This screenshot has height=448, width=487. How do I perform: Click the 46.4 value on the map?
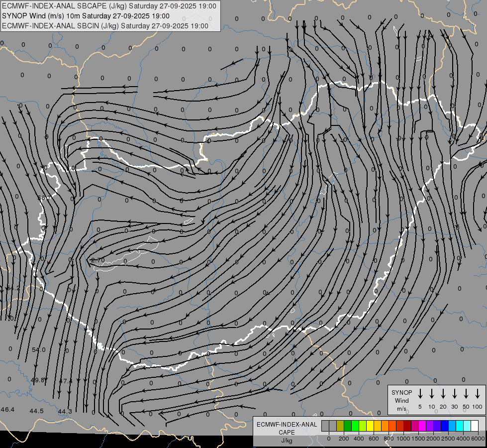click(7, 410)
